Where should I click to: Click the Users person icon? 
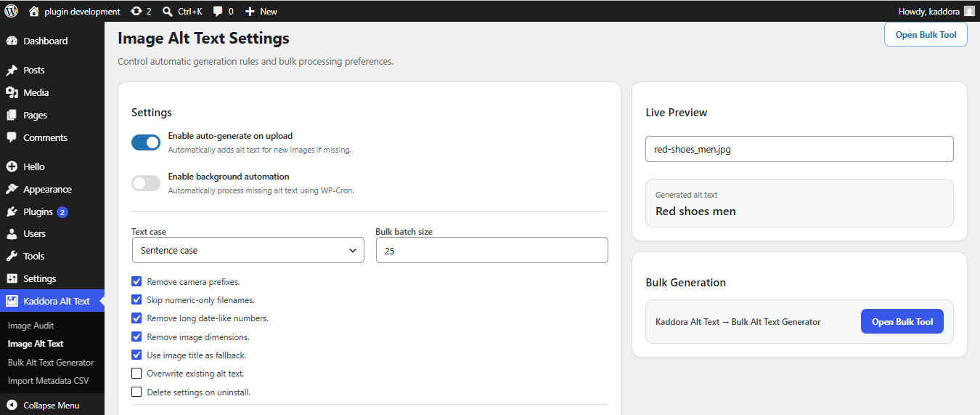12,233
